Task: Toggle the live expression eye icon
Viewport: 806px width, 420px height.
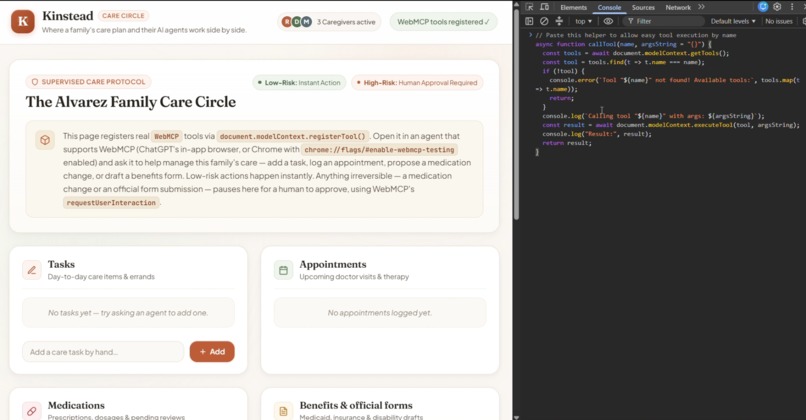Action: 608,21
